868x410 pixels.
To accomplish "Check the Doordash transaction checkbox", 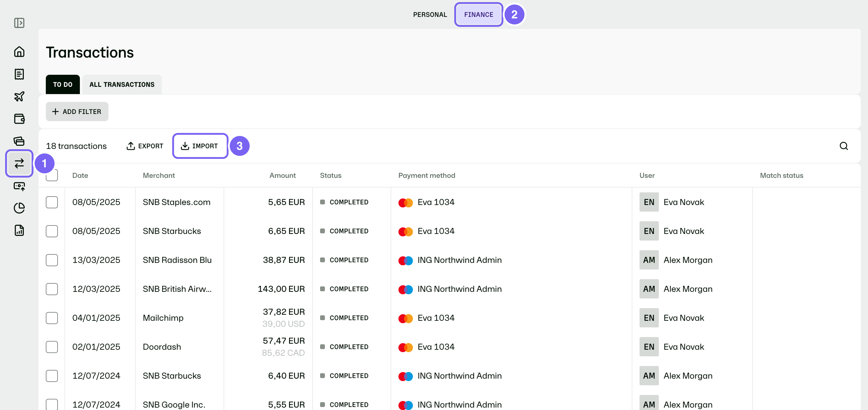I will [52, 347].
